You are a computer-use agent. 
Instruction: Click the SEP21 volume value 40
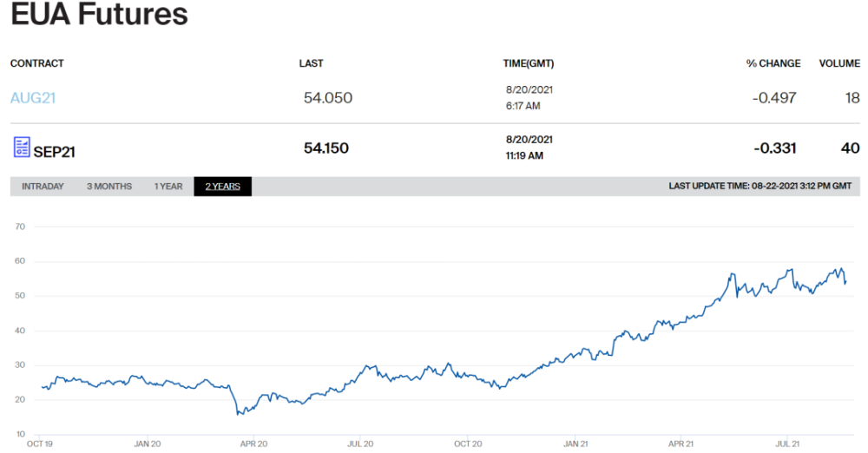pos(851,148)
